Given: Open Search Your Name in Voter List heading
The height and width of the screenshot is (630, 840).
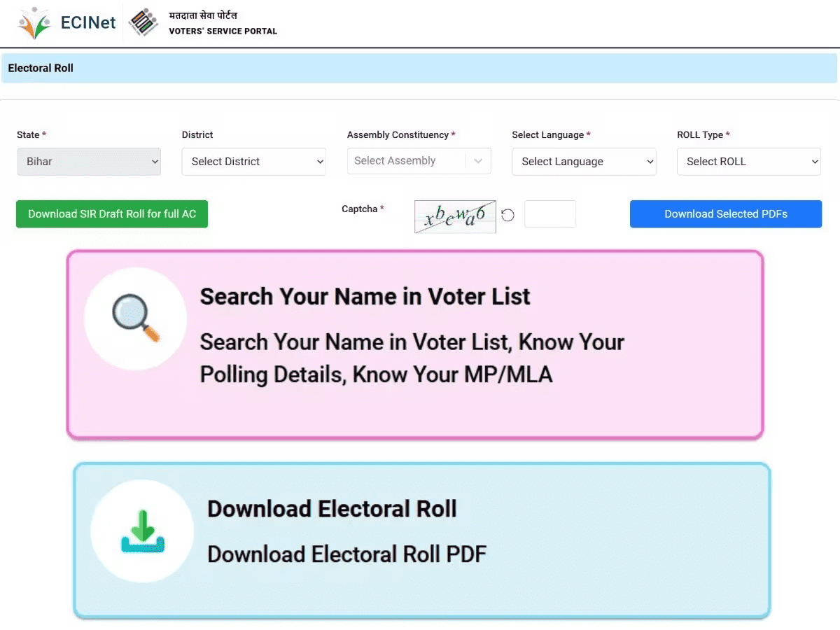Looking at the screenshot, I should tap(365, 296).
